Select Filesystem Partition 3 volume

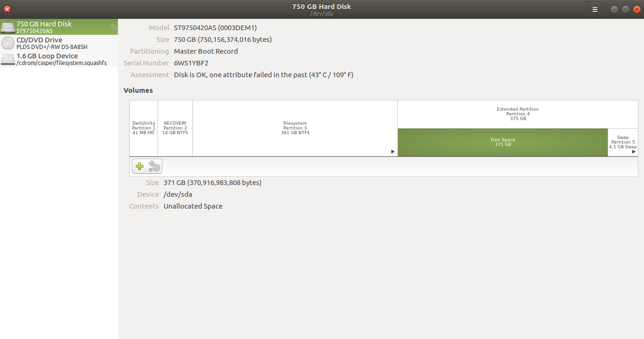(295, 128)
